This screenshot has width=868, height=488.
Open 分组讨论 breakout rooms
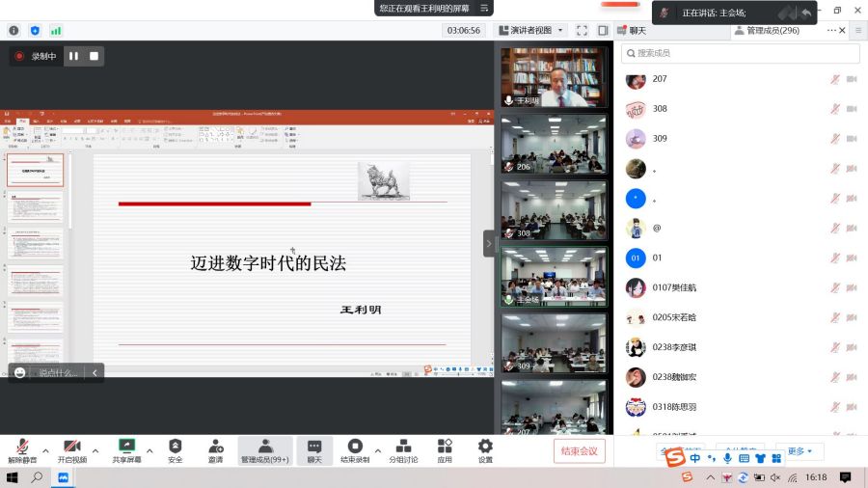coord(403,447)
